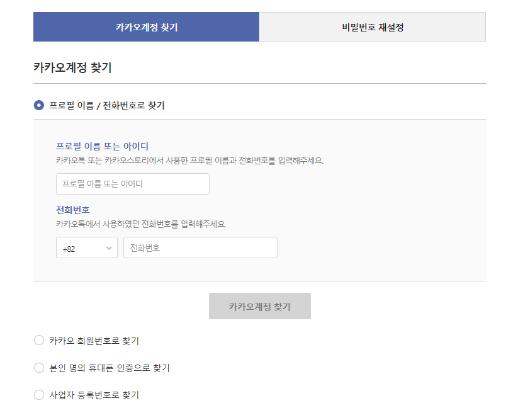This screenshot has width=518, height=420.
Task: Switch to the 카카오계정 찾기 tab
Action: (x=147, y=27)
